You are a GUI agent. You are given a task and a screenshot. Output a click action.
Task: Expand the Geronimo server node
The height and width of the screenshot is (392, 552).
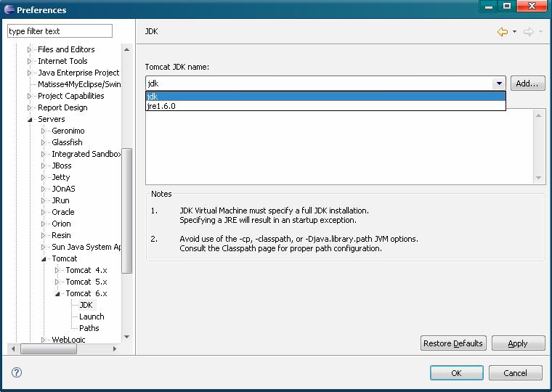coord(44,131)
